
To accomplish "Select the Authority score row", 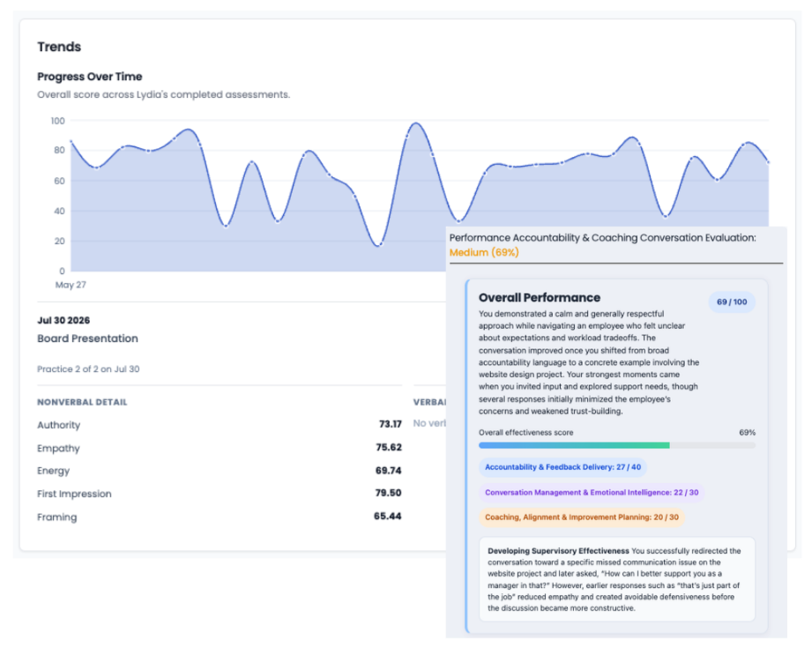I will [219, 425].
